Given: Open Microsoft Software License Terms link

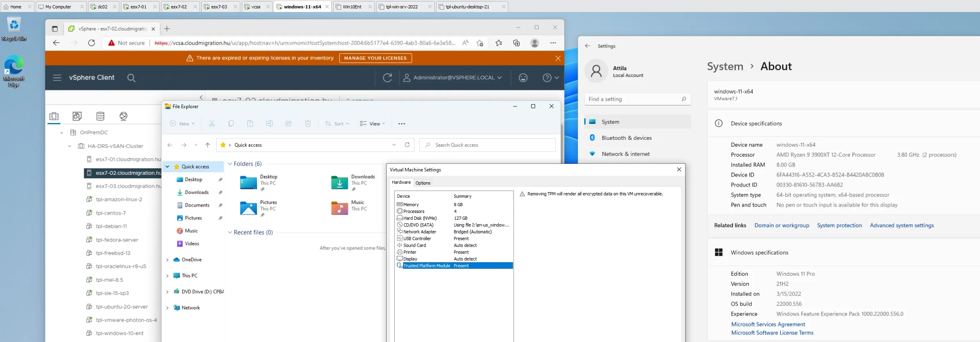Looking at the screenshot, I should (x=772, y=333).
